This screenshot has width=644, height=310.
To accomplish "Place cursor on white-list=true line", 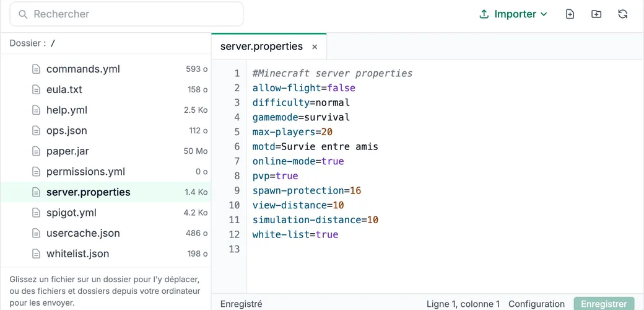I will (x=295, y=235).
